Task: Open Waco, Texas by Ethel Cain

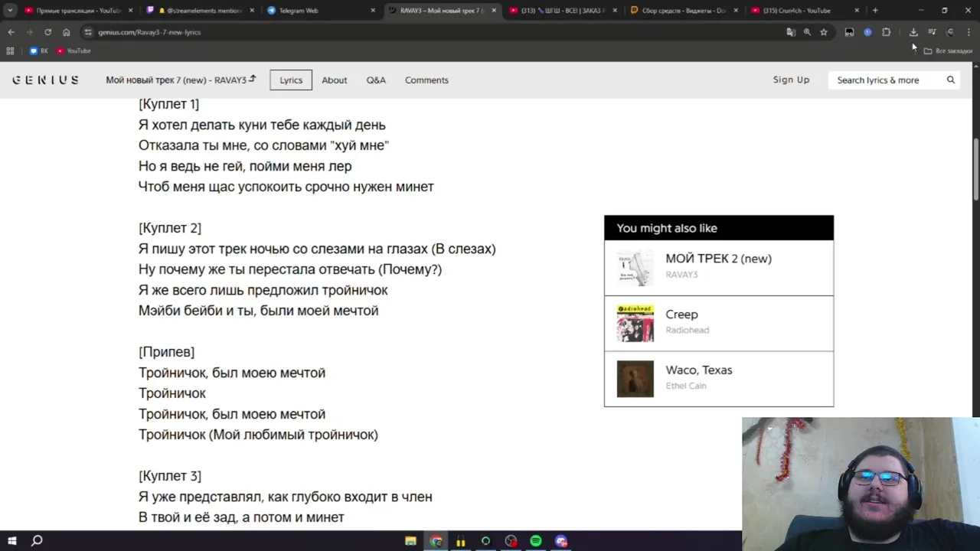Action: click(719, 379)
